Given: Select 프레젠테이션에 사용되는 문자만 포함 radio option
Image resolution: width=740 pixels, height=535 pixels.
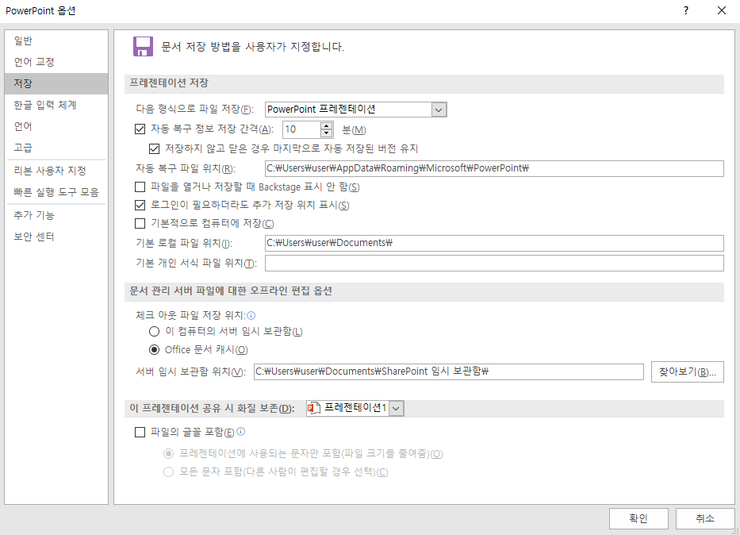Looking at the screenshot, I should (168, 454).
